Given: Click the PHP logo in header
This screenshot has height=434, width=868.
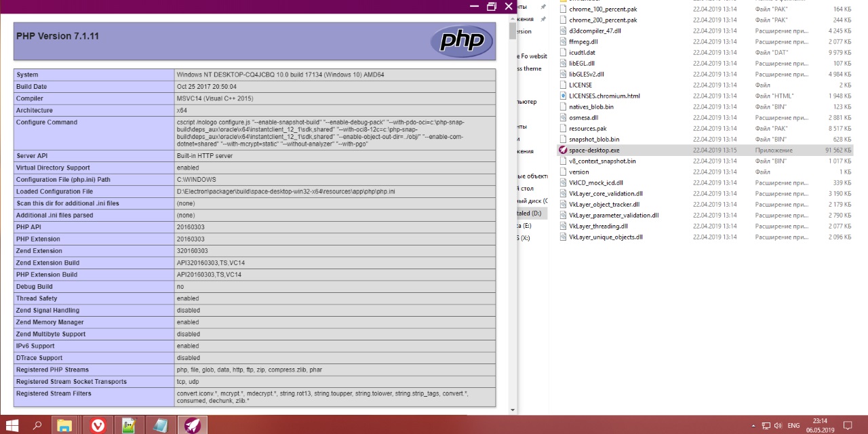Looking at the screenshot, I should click(461, 41).
